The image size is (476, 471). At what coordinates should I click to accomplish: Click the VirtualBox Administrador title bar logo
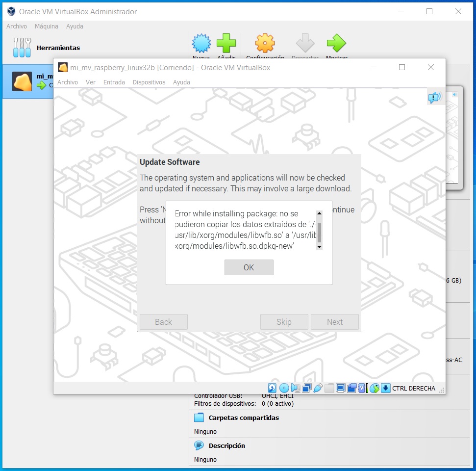coord(11,12)
